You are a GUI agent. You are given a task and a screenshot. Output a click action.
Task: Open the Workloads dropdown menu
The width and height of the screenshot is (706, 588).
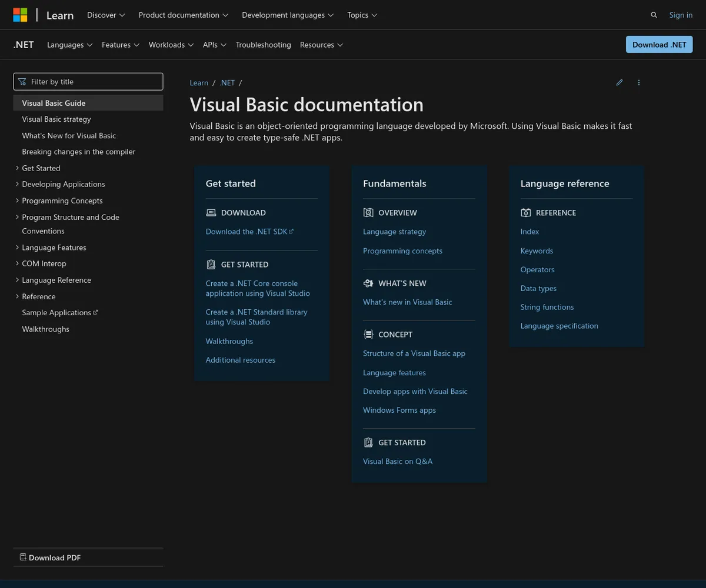171,45
